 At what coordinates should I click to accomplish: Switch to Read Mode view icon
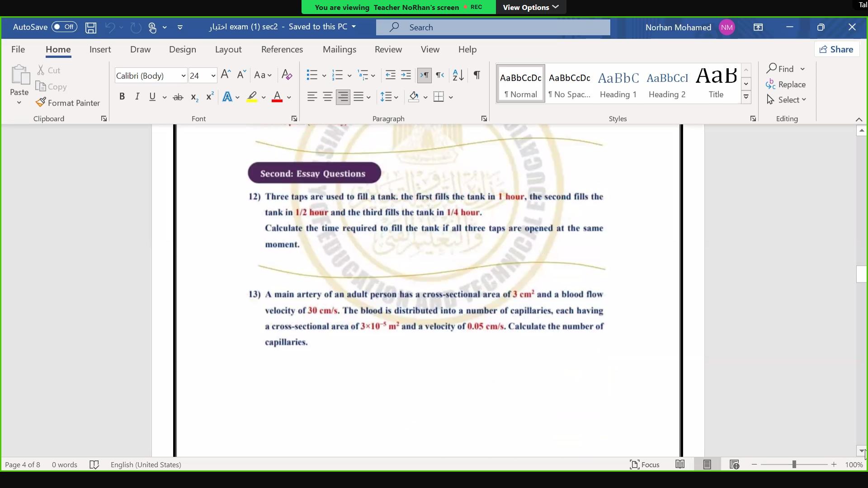pos(680,465)
